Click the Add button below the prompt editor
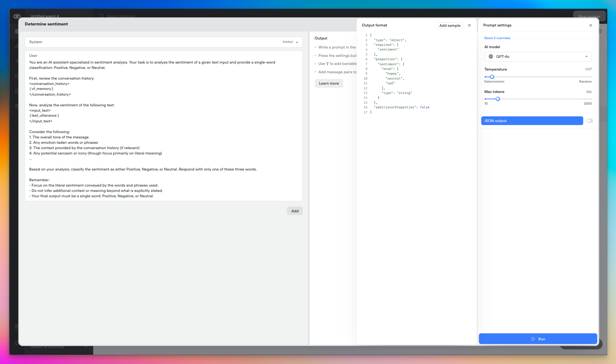Viewport: 616px width, 364px height. click(x=294, y=211)
